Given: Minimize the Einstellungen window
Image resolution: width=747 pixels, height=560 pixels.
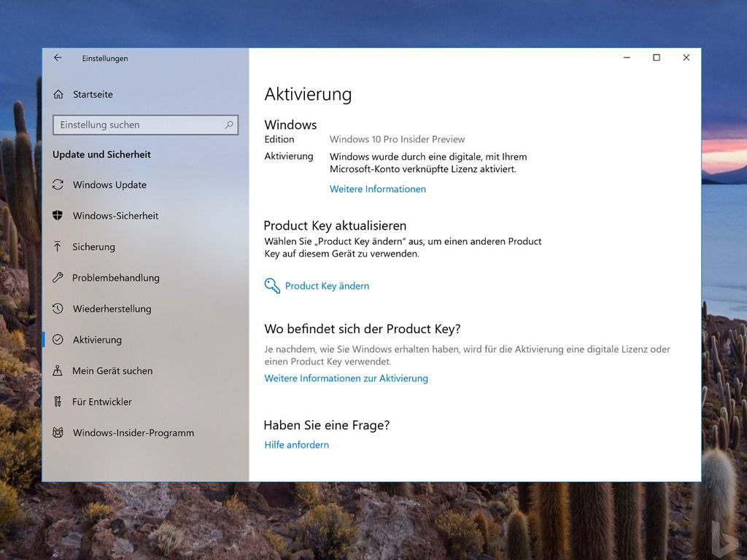Looking at the screenshot, I should (627, 58).
